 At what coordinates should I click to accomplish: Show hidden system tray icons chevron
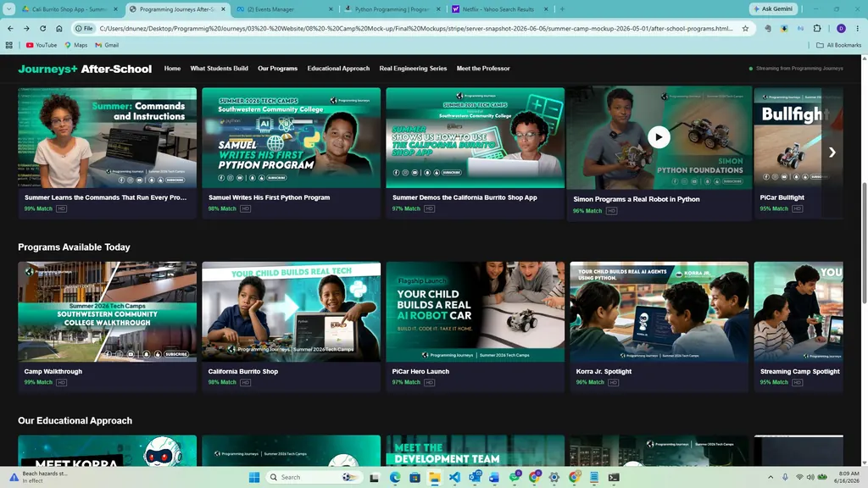click(x=770, y=477)
